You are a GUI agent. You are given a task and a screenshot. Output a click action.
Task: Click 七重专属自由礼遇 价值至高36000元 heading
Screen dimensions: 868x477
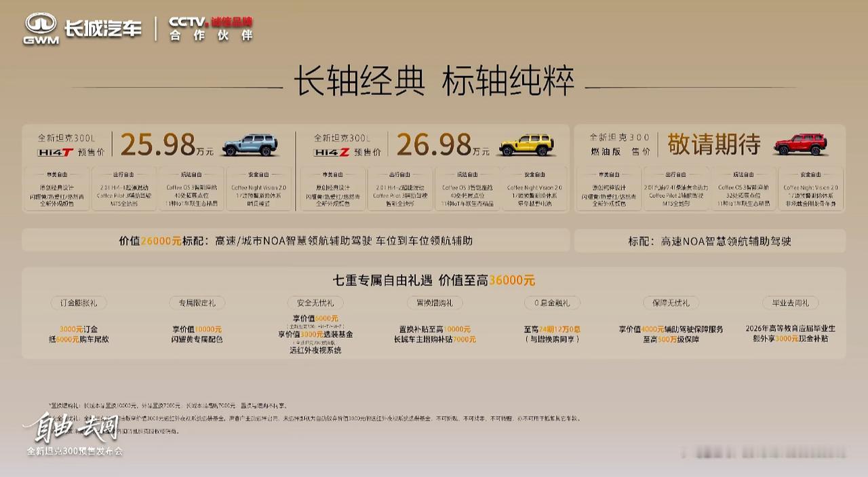434,280
